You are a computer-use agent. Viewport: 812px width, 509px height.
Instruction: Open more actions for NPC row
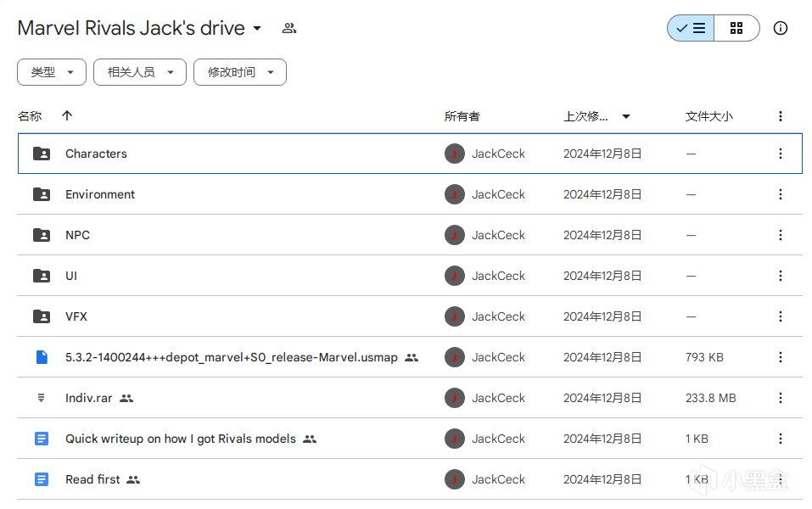(780, 235)
